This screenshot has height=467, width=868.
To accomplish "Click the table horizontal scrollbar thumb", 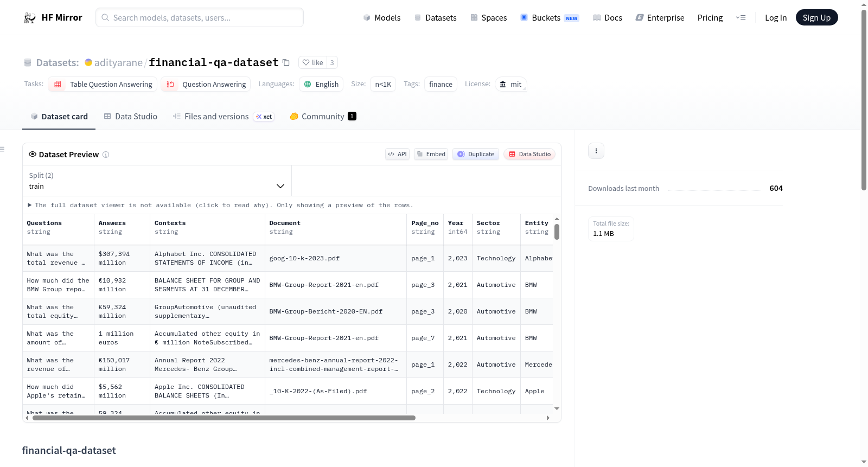I will [x=224, y=418].
